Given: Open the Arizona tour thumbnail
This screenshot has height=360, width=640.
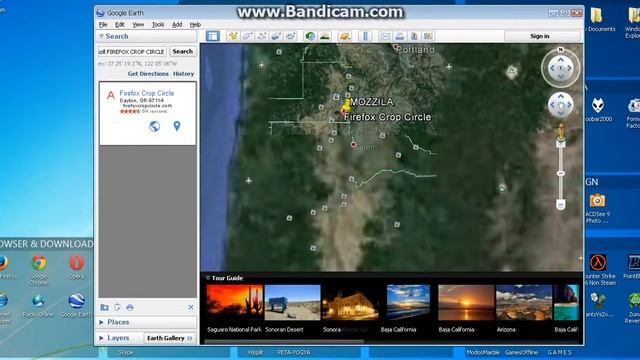Looking at the screenshot, I should (x=524, y=302).
